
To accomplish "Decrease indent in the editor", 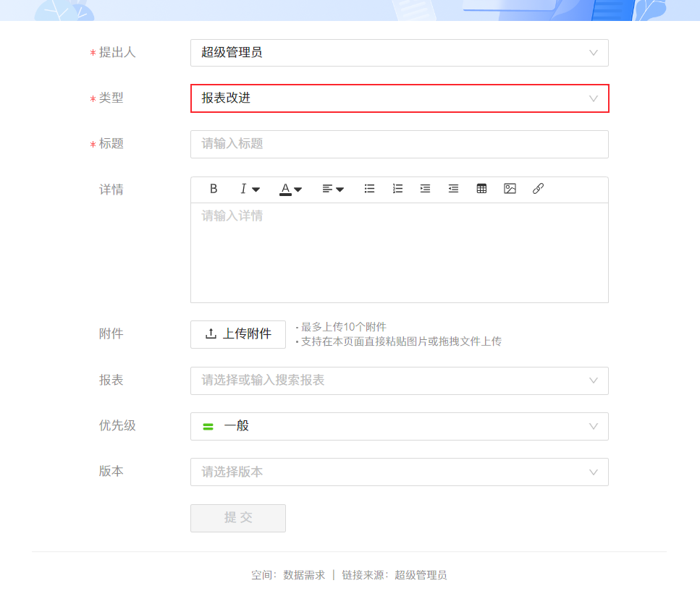I will (x=453, y=189).
